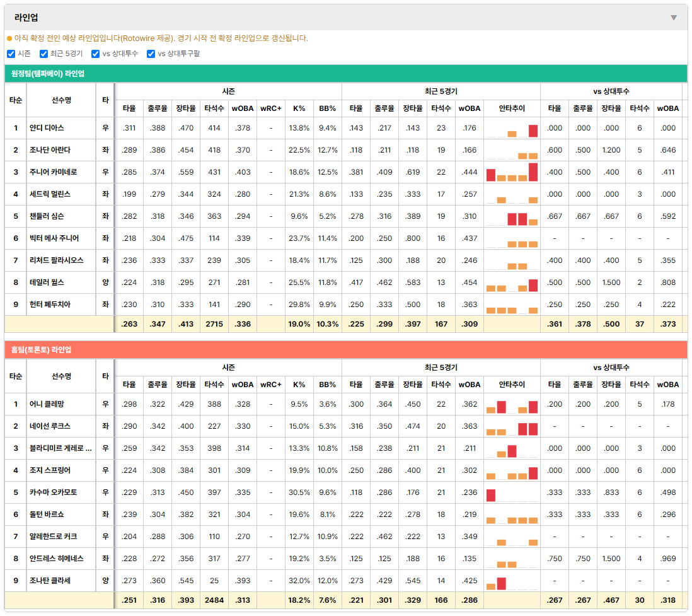Collapse the 라인업 panel with the arrow
This screenshot has width=692, height=616.
[674, 18]
